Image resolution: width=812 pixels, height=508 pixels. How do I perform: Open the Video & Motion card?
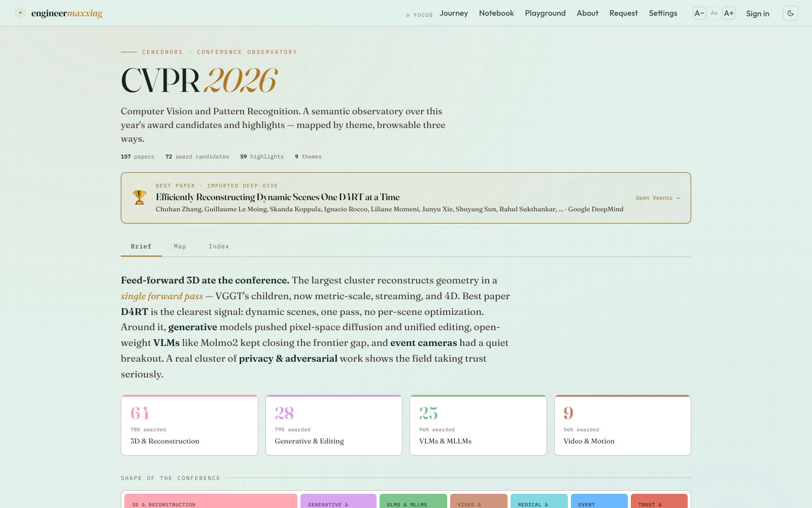point(623,425)
